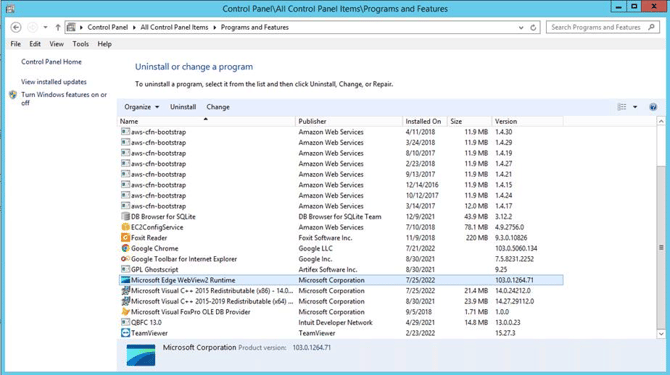Image resolution: width=670 pixels, height=375 pixels.
Task: Change the list view layout icon
Action: click(622, 107)
